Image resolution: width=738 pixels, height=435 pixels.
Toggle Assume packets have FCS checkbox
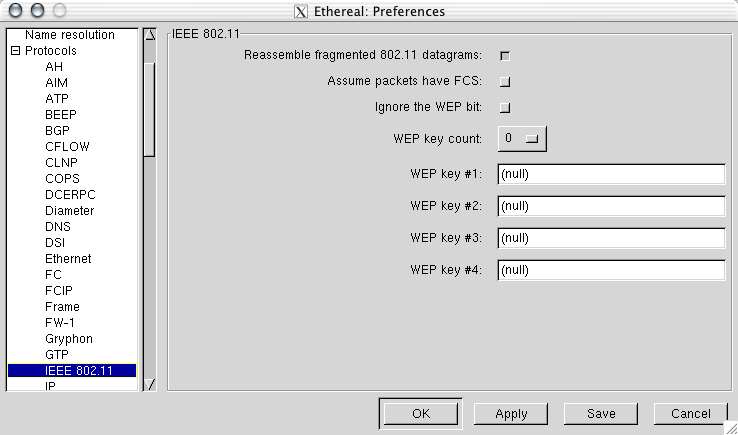click(505, 82)
